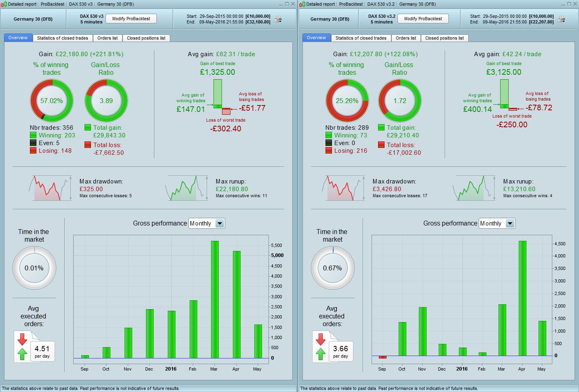579x392 pixels.
Task: Click the max drawdown chart thumbnail on left
Action: tap(50, 188)
